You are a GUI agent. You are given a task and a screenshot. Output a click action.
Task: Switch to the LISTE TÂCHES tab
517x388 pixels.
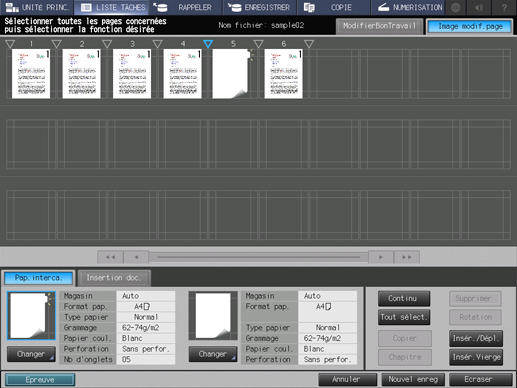click(x=113, y=7)
